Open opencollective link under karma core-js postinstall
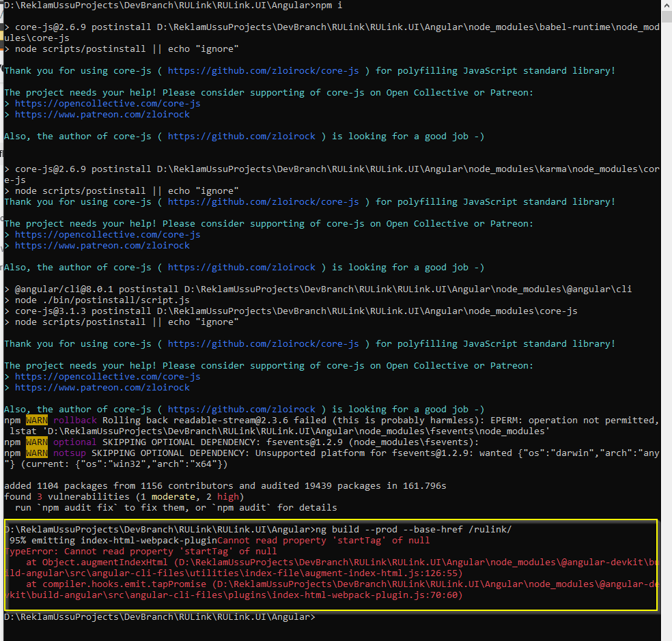This screenshot has width=672, height=641. tap(108, 234)
